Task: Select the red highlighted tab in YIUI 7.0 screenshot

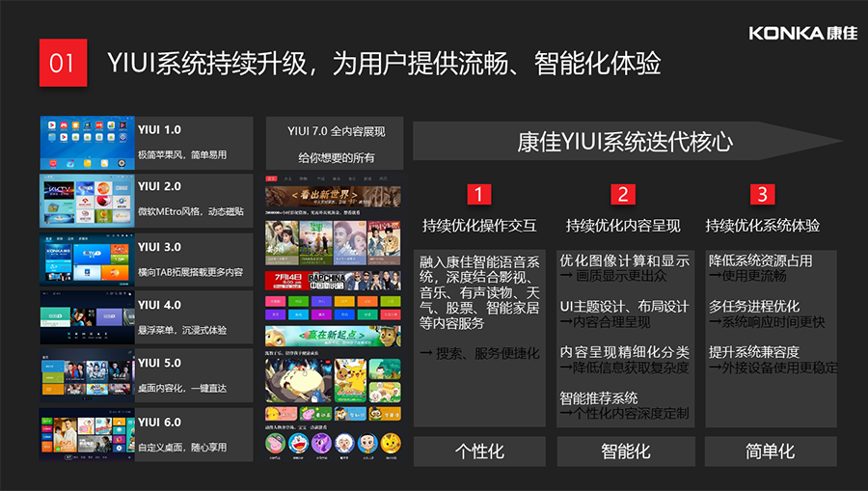Action: [x=271, y=178]
